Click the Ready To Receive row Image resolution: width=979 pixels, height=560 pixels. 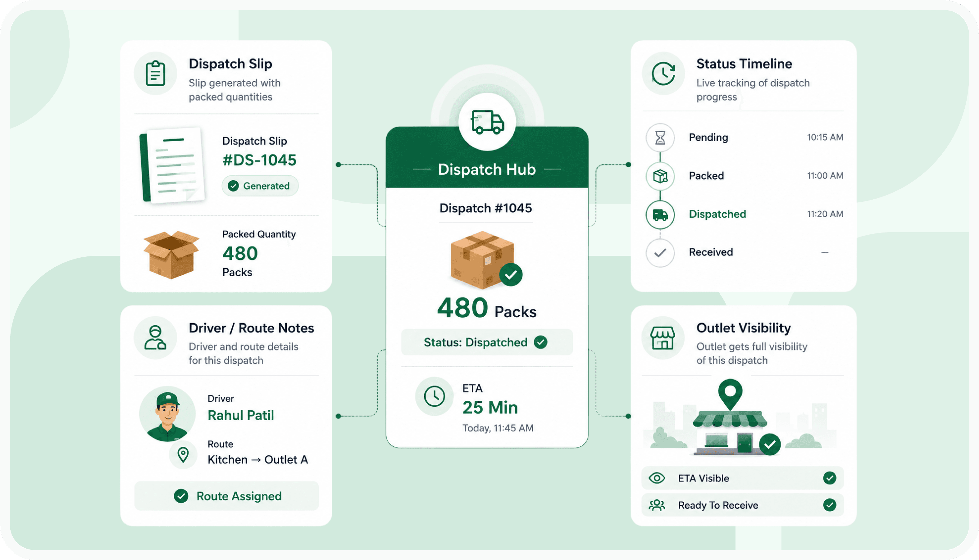742,505
